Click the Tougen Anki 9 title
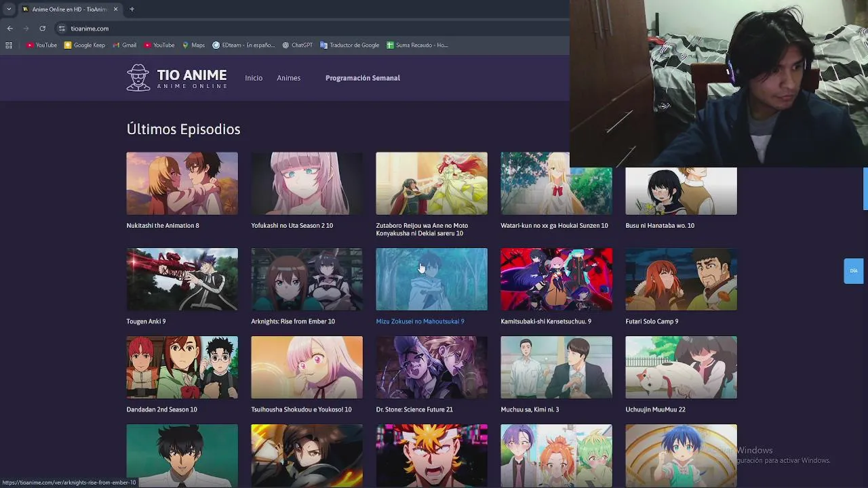Screen dimensions: 868x488 pyautogui.click(x=146, y=321)
